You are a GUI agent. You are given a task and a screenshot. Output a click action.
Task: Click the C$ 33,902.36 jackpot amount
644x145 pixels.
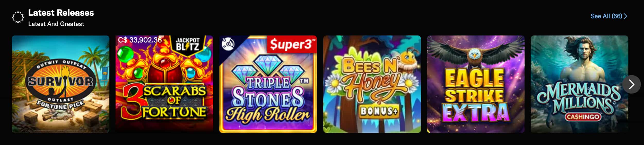140,40
